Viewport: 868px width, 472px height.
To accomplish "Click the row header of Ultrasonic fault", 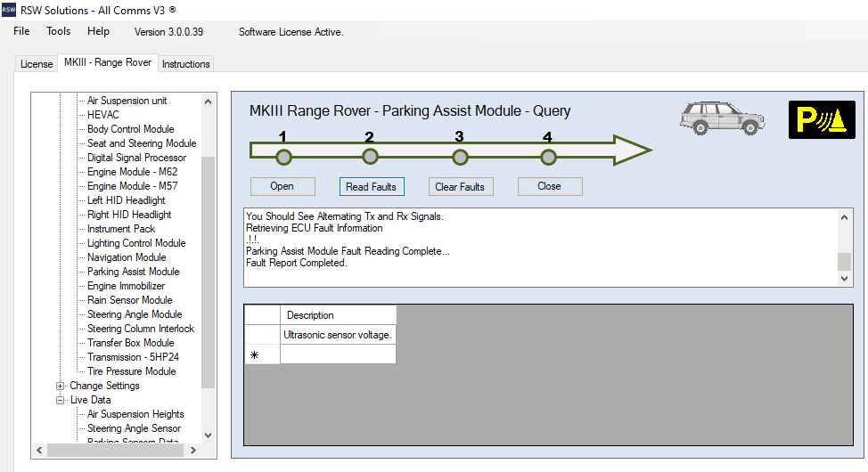I will pos(262,335).
